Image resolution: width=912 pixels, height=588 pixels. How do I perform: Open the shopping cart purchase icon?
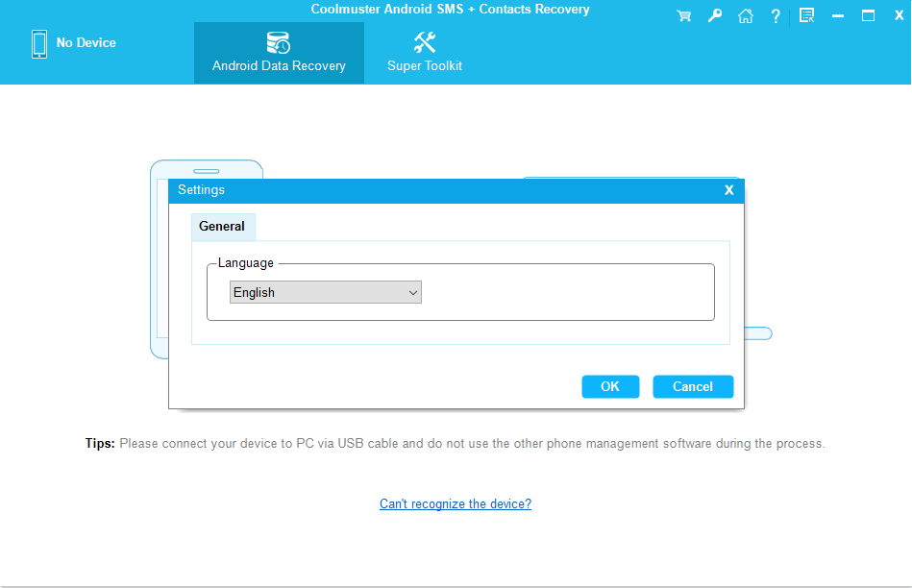pyautogui.click(x=684, y=15)
